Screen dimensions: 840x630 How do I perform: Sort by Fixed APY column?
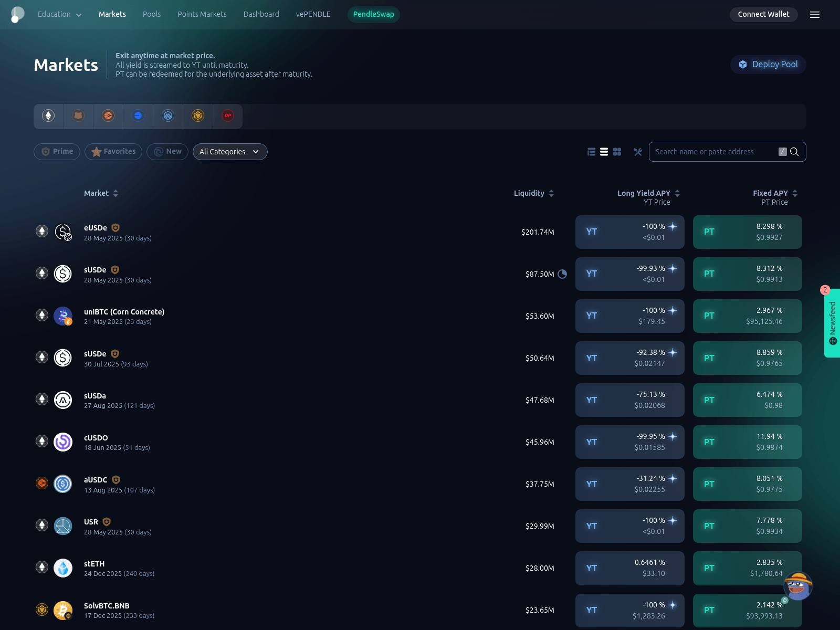click(x=775, y=193)
